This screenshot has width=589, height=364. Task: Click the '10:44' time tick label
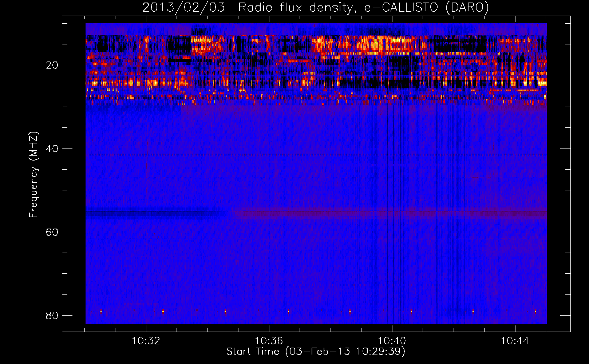pyautogui.click(x=515, y=341)
